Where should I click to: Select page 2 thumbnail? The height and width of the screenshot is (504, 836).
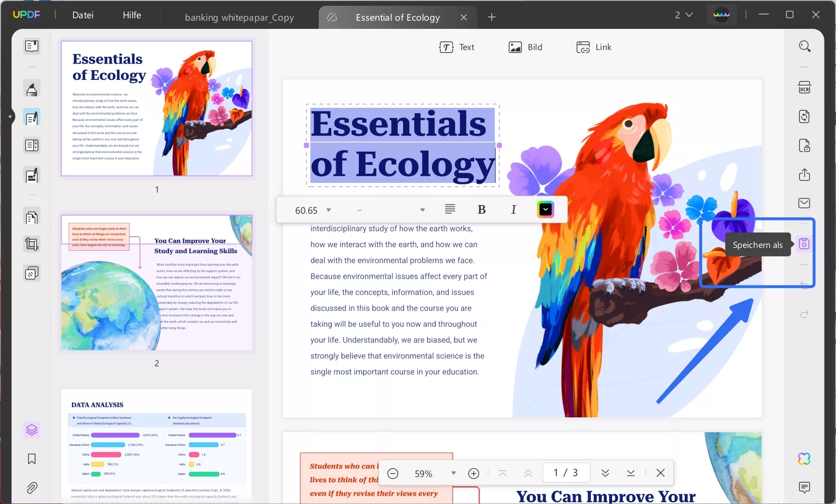pyautogui.click(x=157, y=283)
